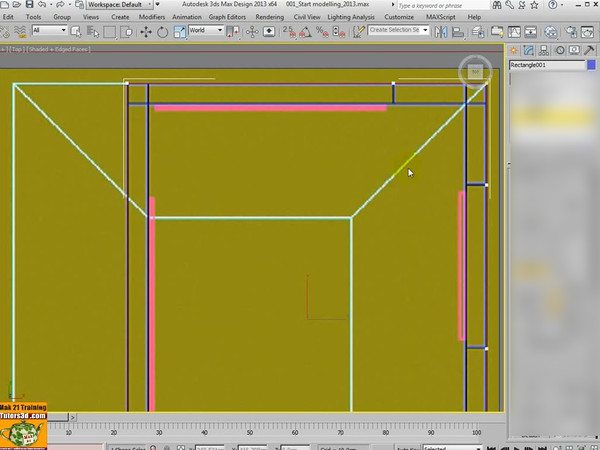The height and width of the screenshot is (450, 600).
Task: Open the Group menu
Action: pos(62,17)
